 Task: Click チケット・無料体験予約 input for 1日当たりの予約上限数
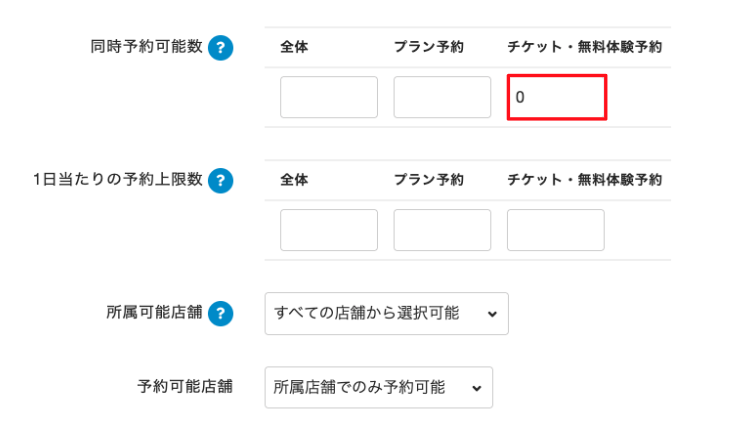pyautogui.click(x=555, y=230)
